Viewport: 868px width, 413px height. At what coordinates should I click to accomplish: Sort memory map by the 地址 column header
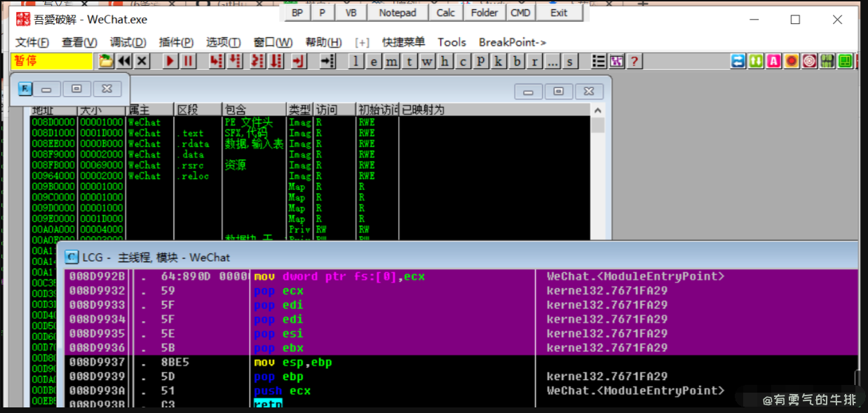54,110
